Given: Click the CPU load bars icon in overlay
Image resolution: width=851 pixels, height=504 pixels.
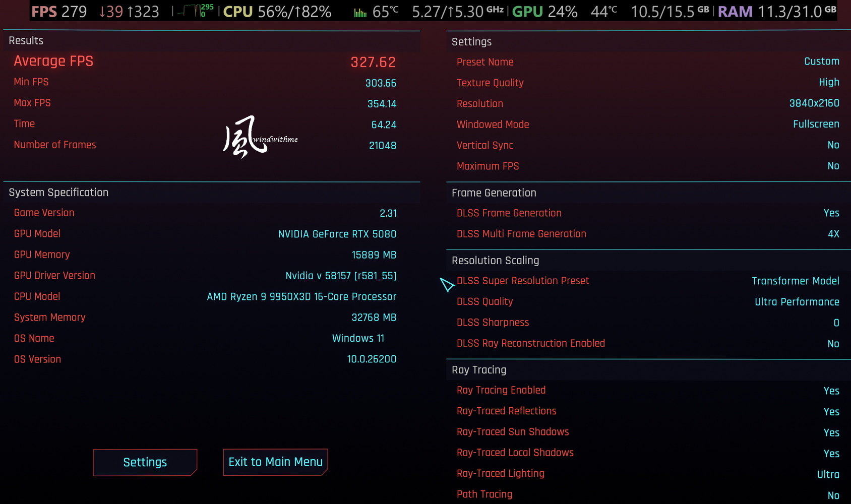Looking at the screenshot, I should (360, 12).
